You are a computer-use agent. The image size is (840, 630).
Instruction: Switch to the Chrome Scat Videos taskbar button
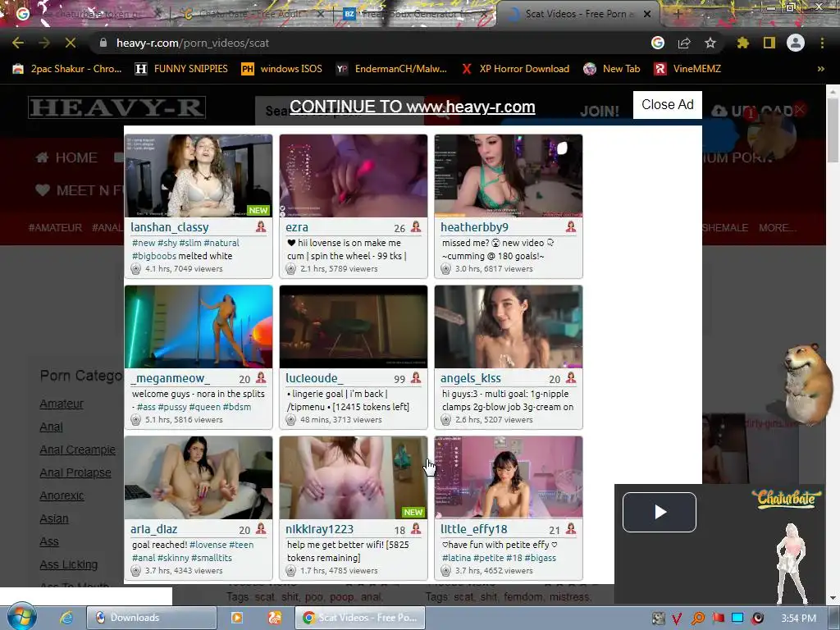coord(359,618)
